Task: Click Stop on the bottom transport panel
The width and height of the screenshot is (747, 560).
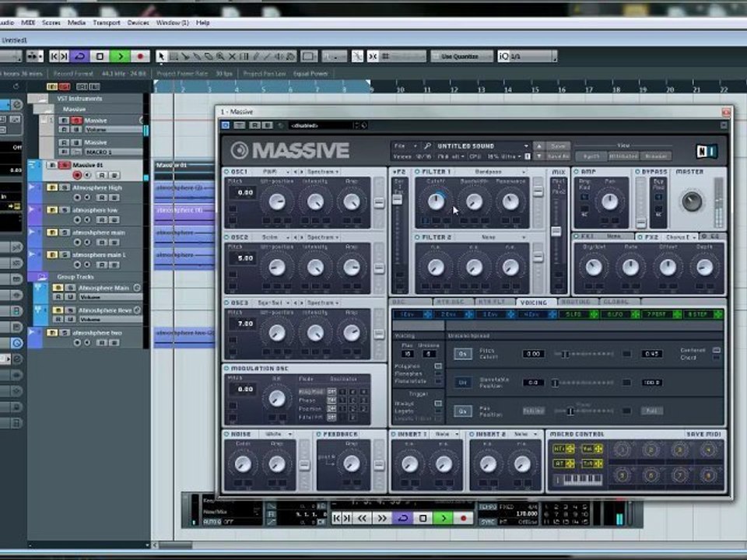Action: pos(423,518)
